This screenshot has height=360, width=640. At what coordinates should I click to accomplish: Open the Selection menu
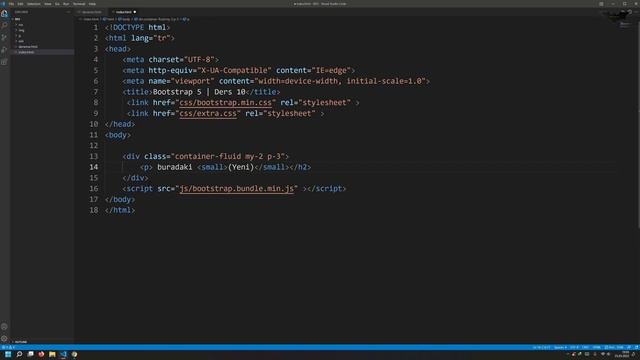(x=33, y=4)
